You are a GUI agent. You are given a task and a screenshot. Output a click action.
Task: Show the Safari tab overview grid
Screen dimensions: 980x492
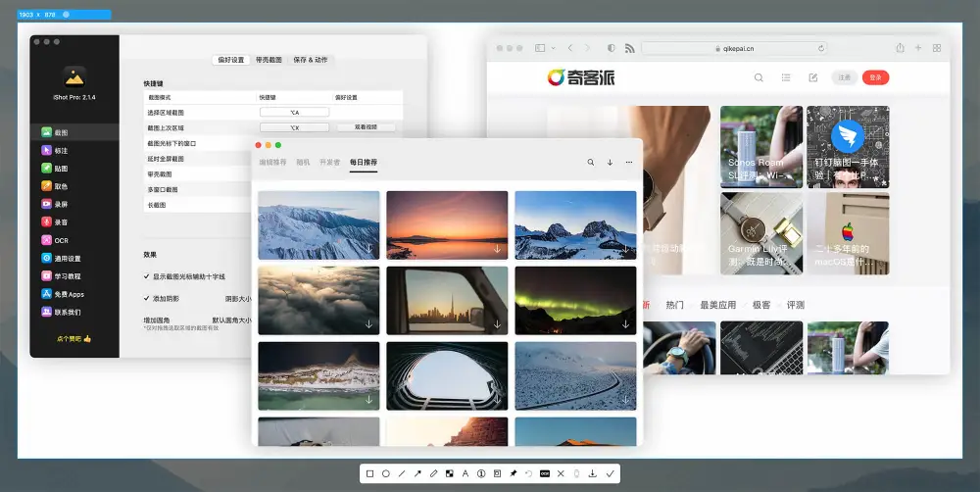tap(937, 48)
